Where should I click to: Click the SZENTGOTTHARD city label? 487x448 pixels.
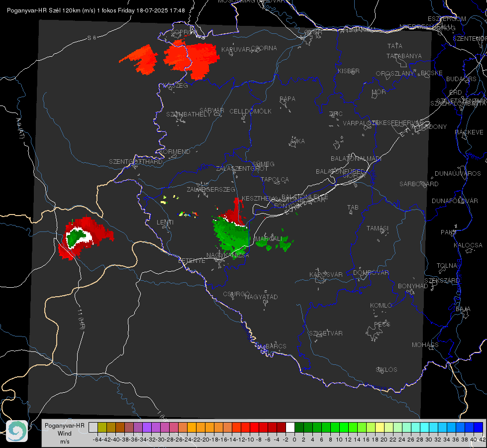tap(136, 162)
